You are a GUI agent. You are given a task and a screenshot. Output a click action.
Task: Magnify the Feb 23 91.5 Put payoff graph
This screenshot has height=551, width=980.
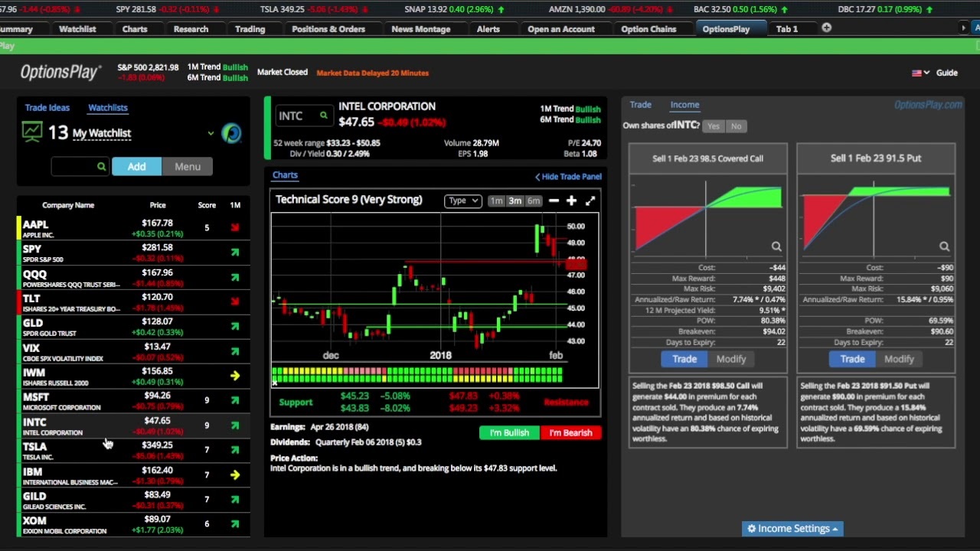click(944, 246)
